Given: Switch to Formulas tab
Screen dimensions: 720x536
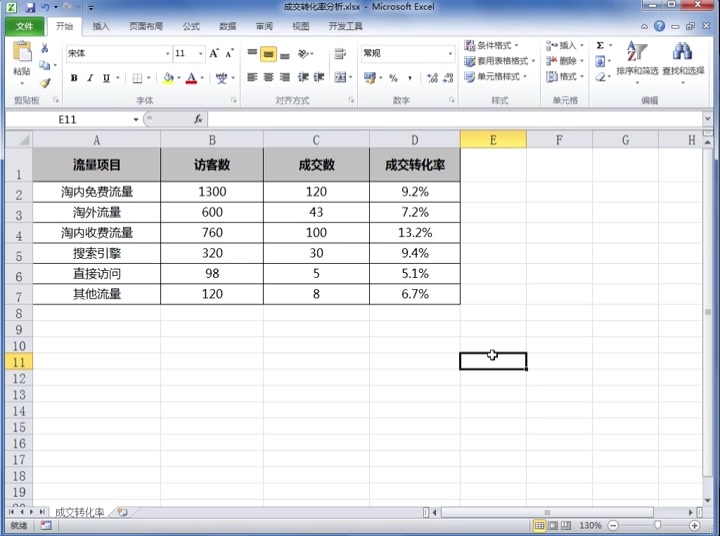Looking at the screenshot, I should 191,26.
